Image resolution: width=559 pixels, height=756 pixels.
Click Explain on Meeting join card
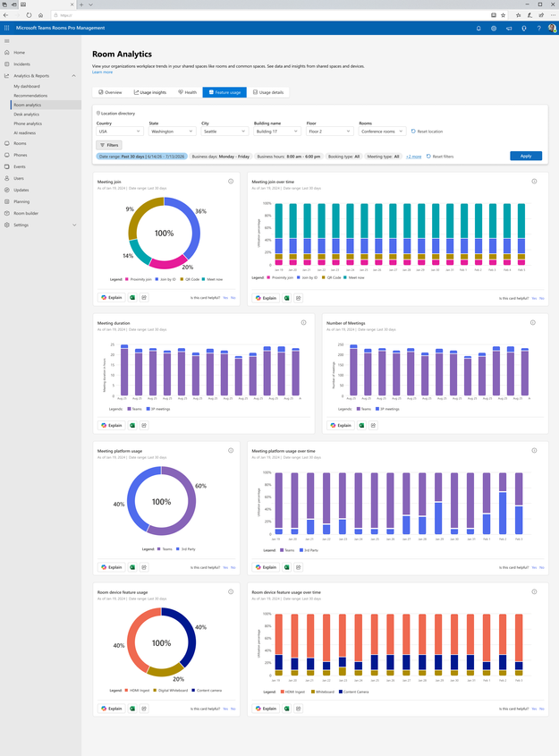pos(111,298)
